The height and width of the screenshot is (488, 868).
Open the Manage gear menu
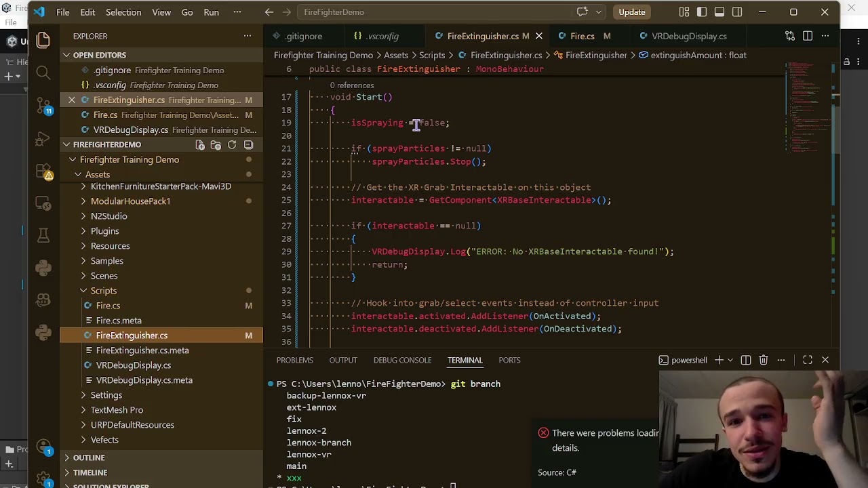pyautogui.click(x=43, y=480)
